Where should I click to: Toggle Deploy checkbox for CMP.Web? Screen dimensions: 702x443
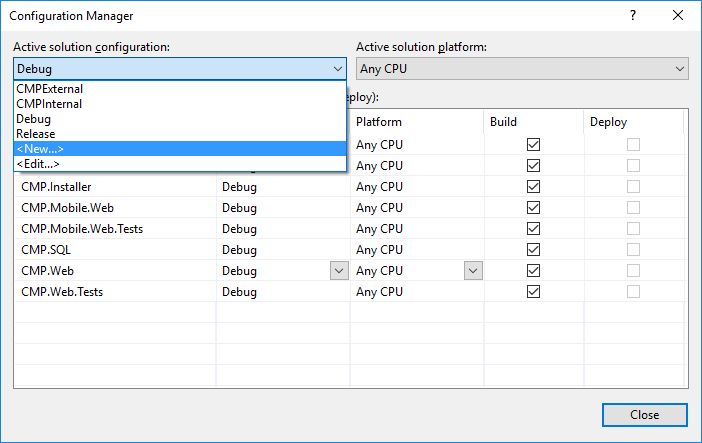pyautogui.click(x=633, y=271)
